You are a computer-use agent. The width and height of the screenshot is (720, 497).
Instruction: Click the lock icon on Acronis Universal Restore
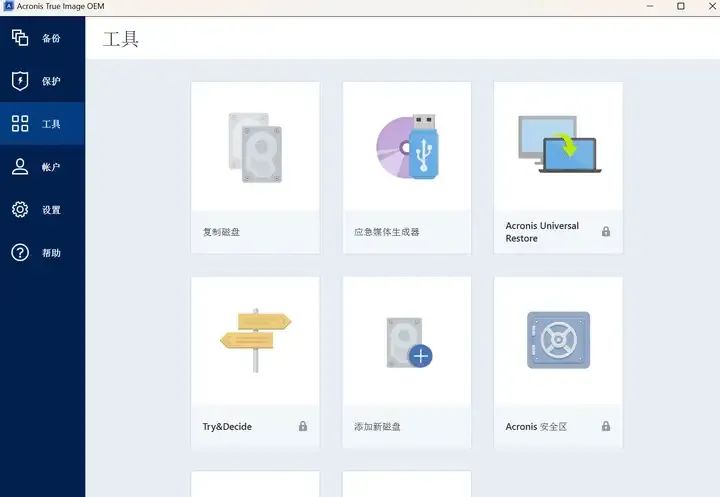point(606,232)
